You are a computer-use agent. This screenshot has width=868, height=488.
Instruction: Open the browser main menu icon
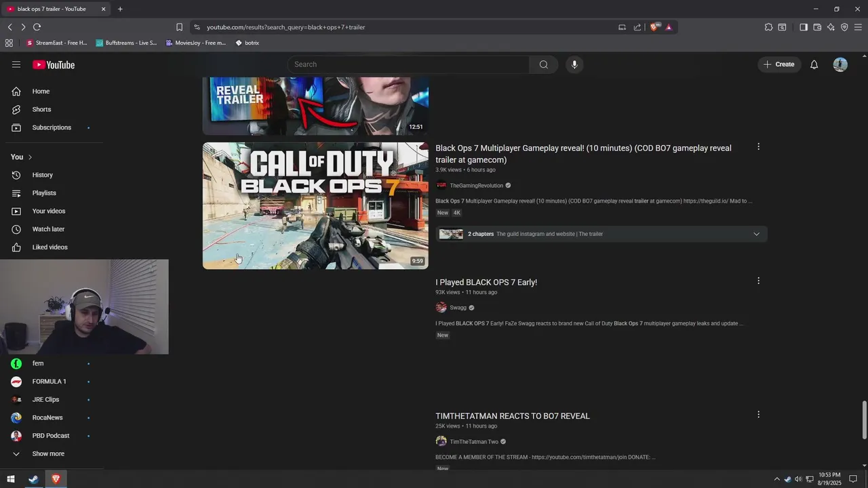[x=858, y=27]
